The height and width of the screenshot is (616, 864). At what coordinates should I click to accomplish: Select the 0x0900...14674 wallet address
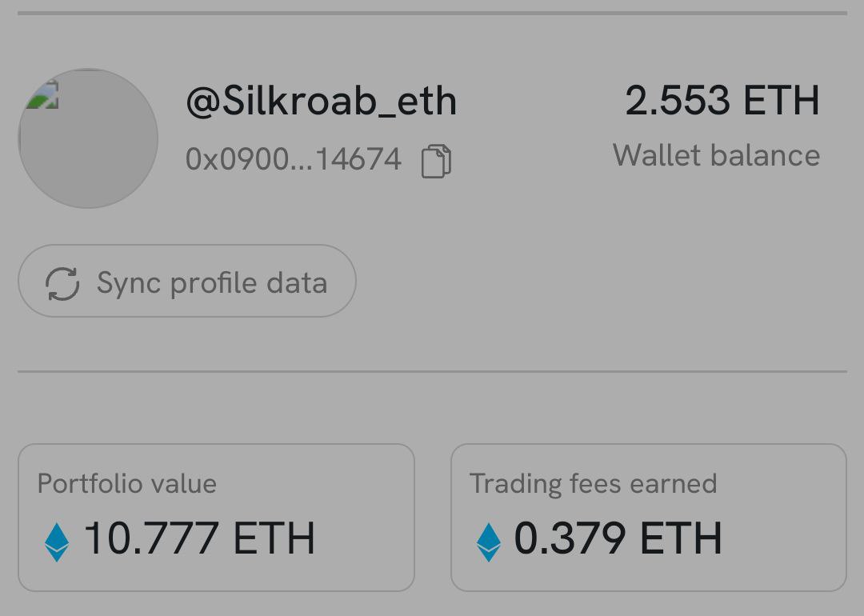[x=293, y=159]
